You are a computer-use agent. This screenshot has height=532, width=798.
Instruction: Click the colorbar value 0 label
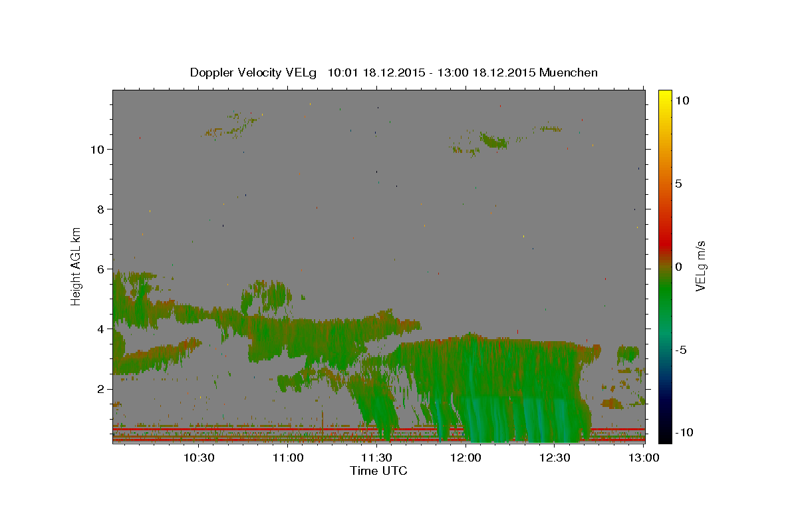[x=678, y=267]
